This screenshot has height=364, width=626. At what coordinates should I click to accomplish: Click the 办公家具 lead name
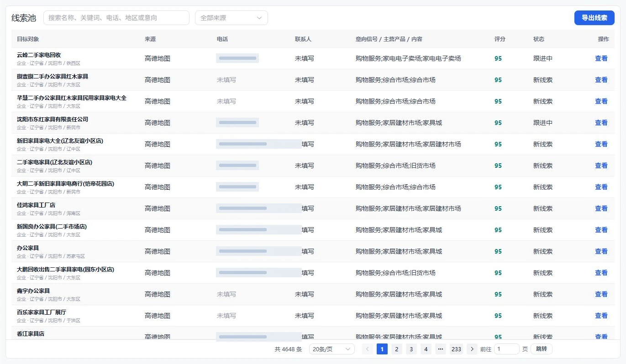point(28,248)
